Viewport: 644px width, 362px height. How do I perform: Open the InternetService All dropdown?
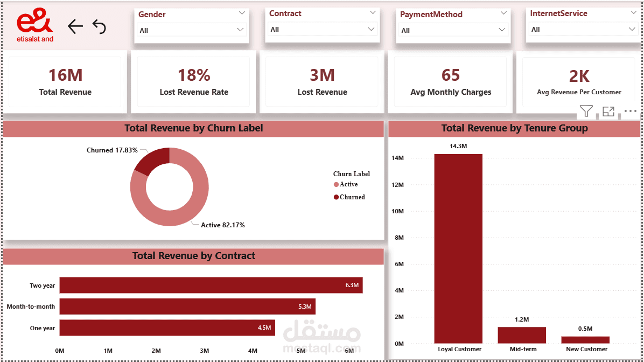[583, 29]
